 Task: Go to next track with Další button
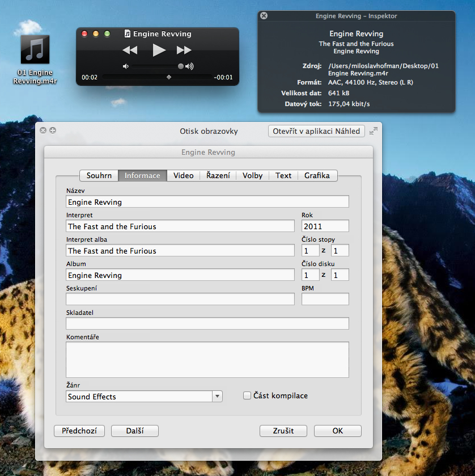134,431
